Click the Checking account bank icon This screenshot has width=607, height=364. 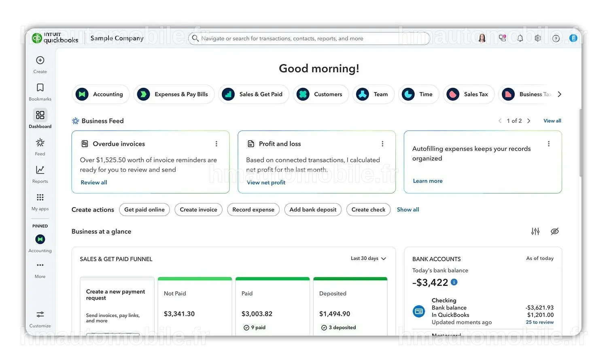[x=419, y=311]
